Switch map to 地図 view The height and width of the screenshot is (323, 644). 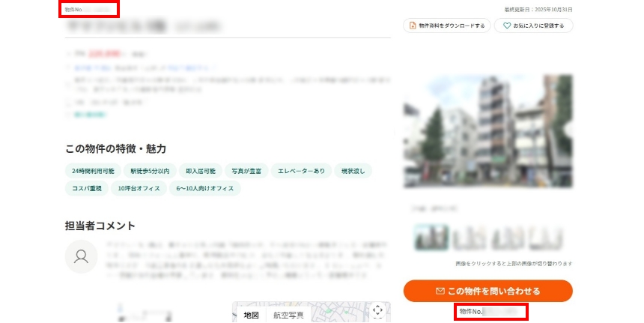click(251, 315)
